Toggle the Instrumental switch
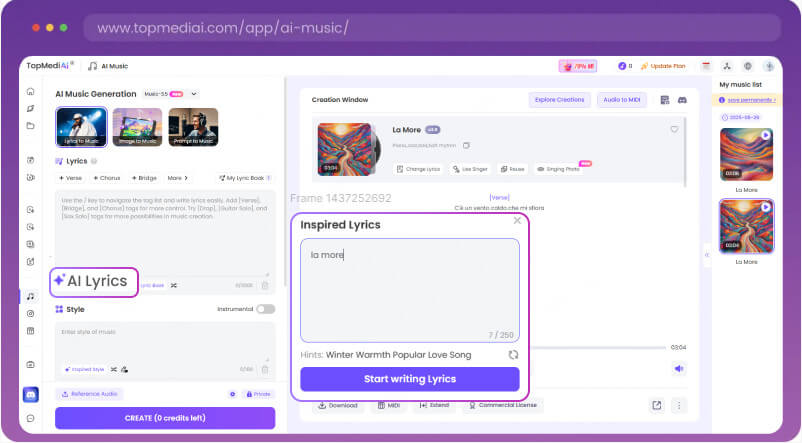 265,309
